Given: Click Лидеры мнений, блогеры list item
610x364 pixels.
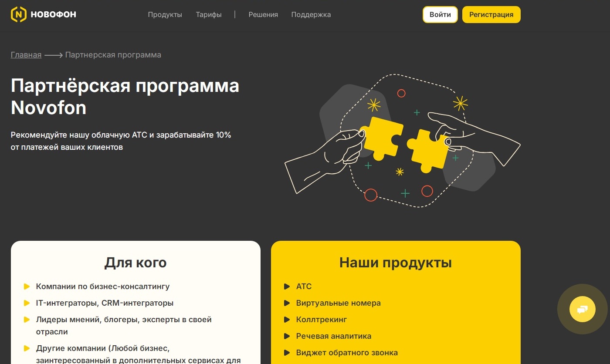Looking at the screenshot, I should 124,325.
